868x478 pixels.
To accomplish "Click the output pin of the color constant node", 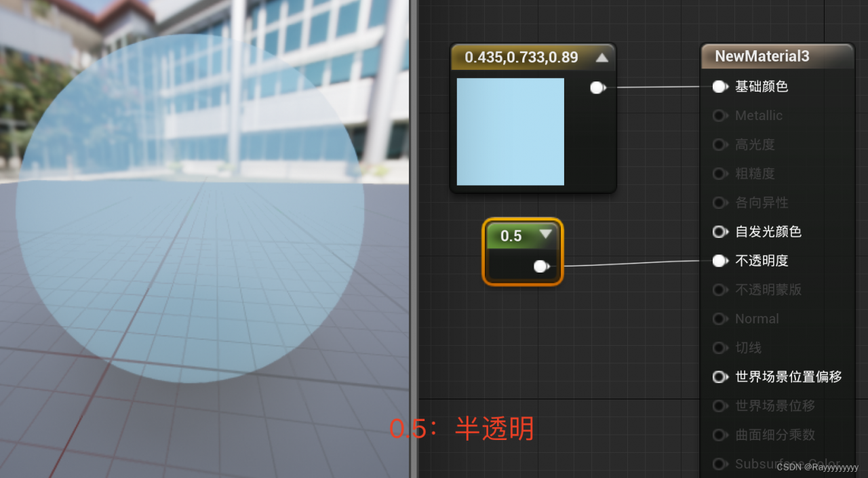I will (597, 87).
